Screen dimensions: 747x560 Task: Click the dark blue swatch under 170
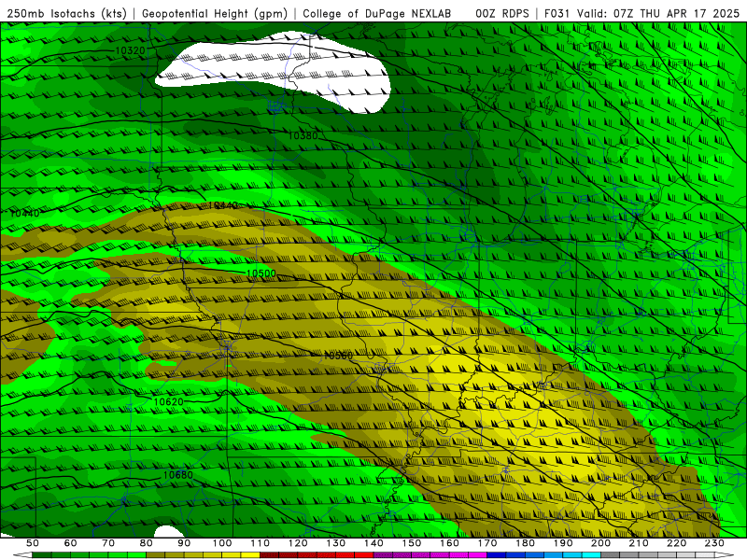[497, 555]
